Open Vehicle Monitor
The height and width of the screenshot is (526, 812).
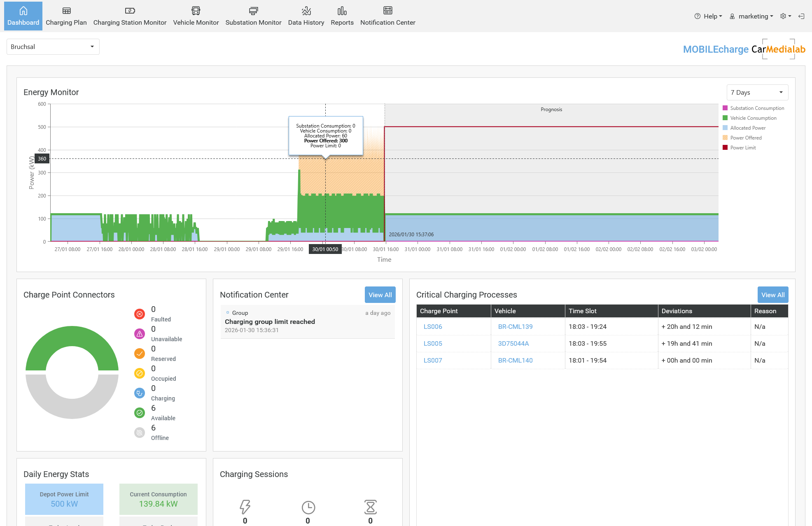196,16
